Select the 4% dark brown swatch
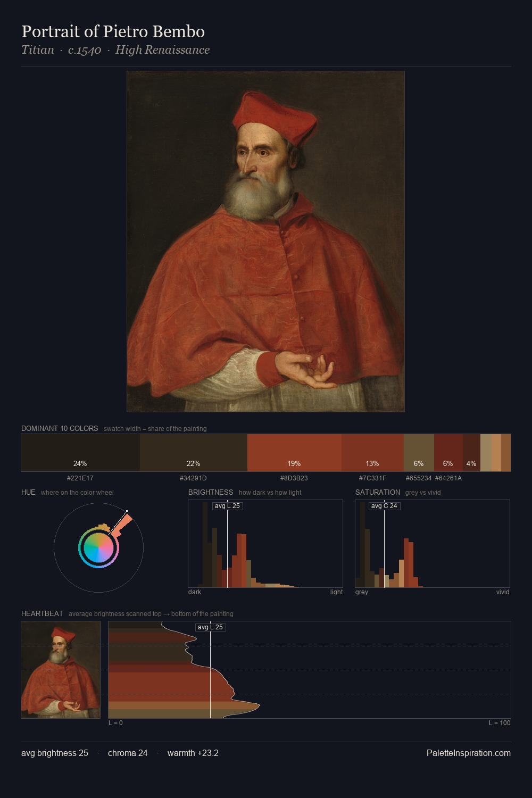532x798 pixels. coord(471,453)
